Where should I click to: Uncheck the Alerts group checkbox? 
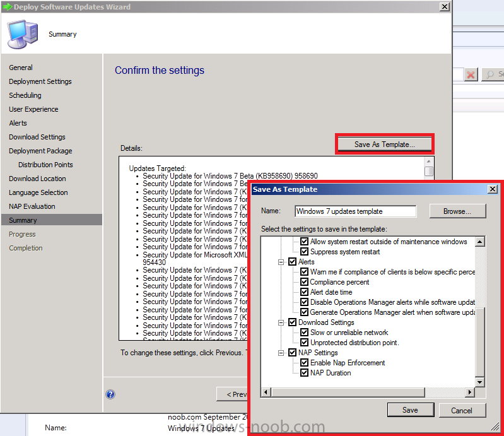tap(292, 262)
